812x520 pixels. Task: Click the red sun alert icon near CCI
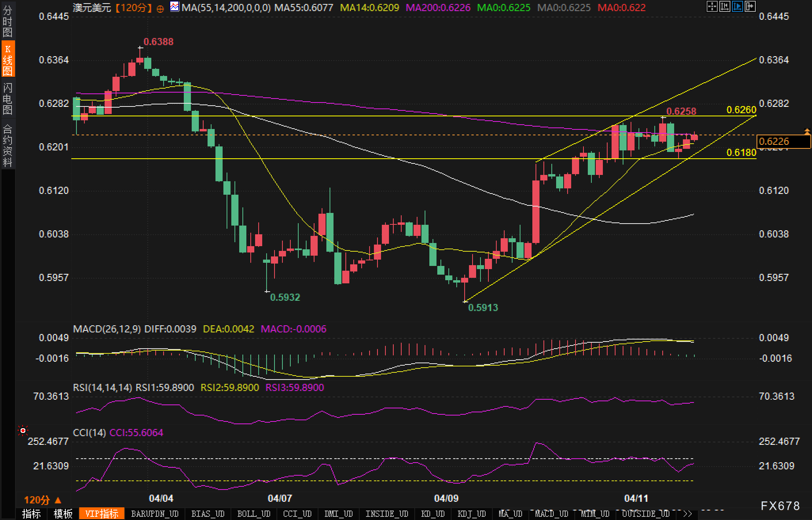(x=23, y=430)
